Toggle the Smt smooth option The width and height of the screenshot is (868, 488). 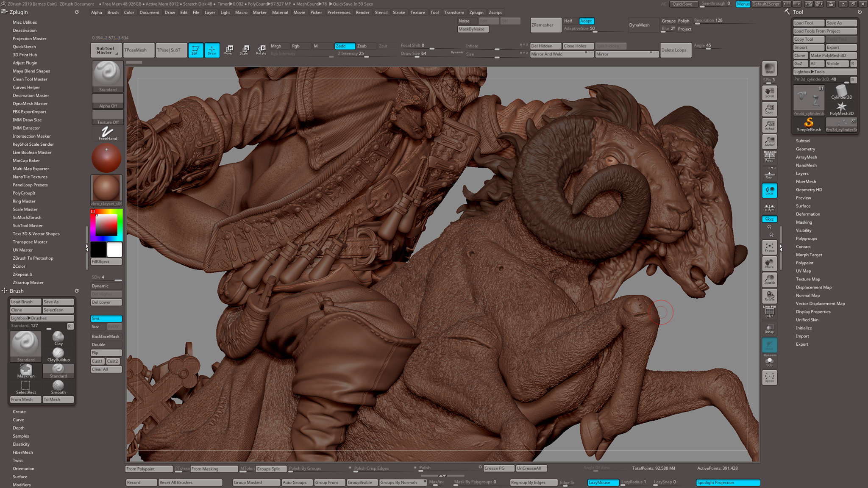click(106, 319)
